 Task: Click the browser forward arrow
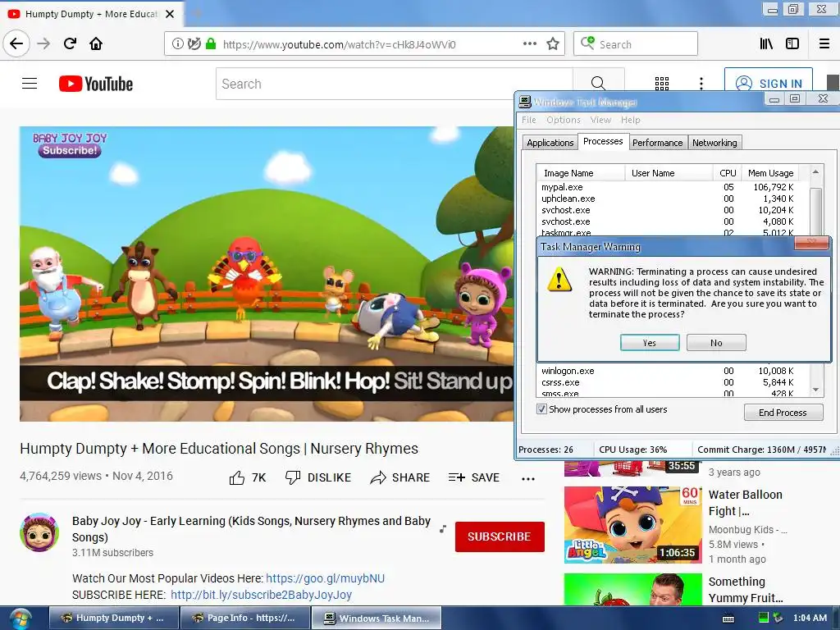[x=43, y=43]
